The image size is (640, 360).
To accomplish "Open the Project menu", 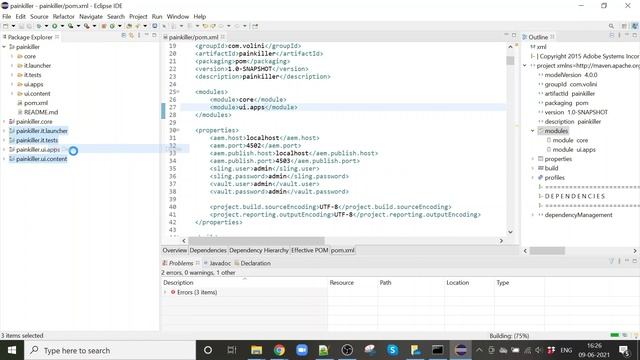I will point(138,16).
